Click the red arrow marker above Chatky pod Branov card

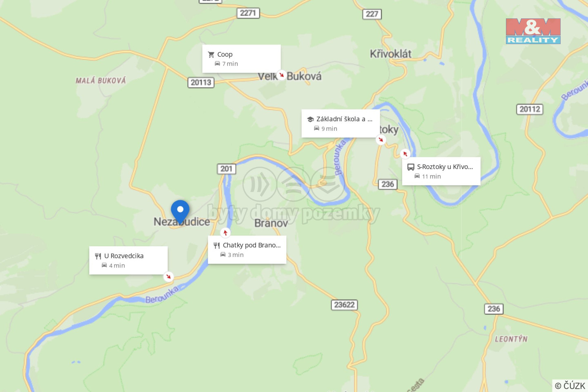tap(225, 233)
